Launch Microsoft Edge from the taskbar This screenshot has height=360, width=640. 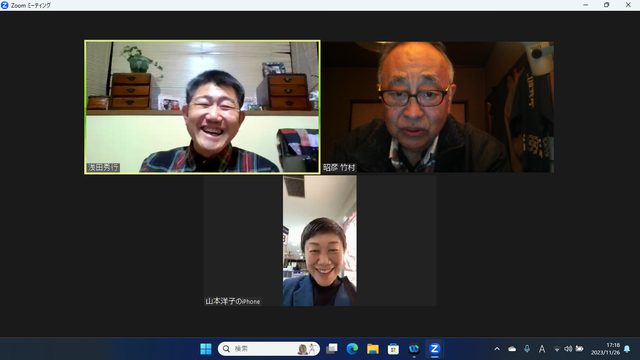tap(352, 349)
